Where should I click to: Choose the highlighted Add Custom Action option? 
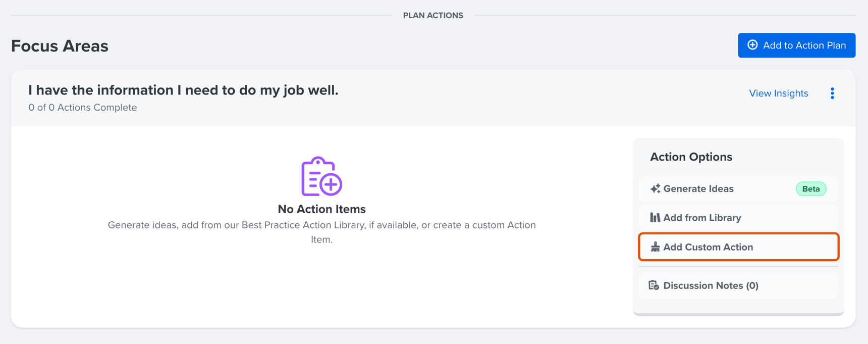[708, 247]
